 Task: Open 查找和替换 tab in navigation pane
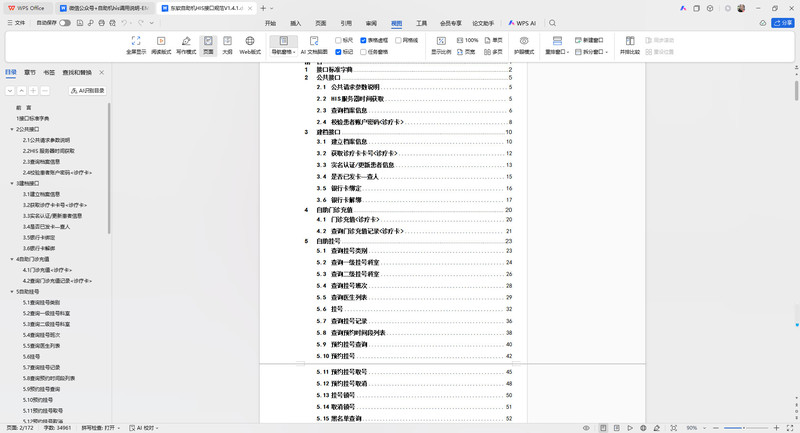tap(77, 72)
